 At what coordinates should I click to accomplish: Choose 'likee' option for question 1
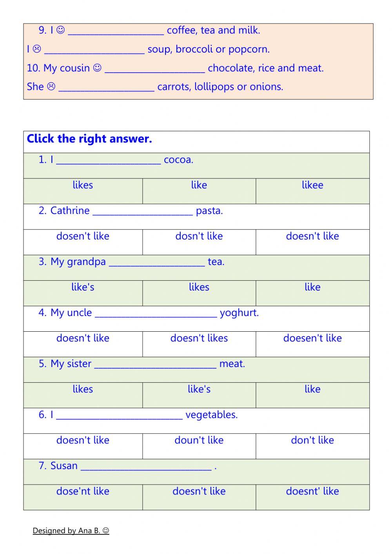click(312, 185)
